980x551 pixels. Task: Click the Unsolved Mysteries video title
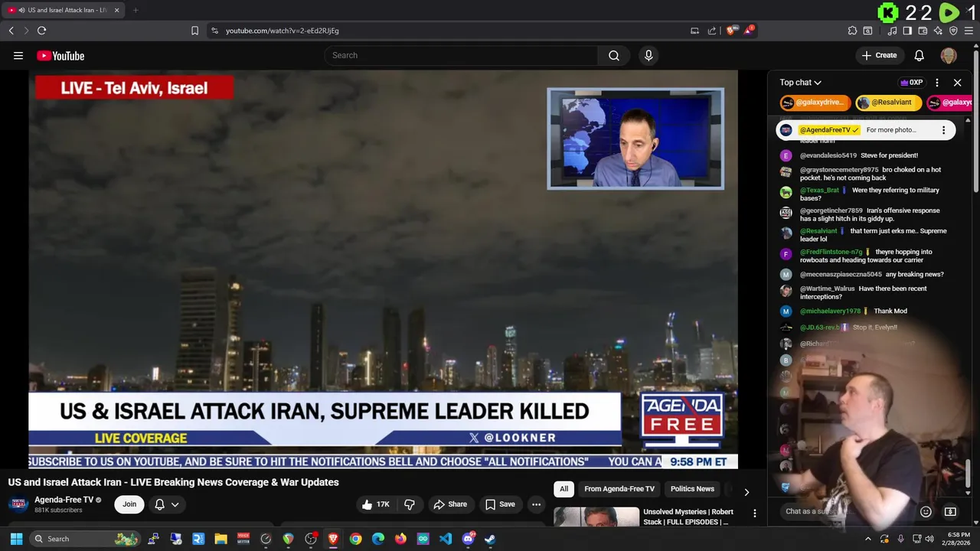pos(688,517)
